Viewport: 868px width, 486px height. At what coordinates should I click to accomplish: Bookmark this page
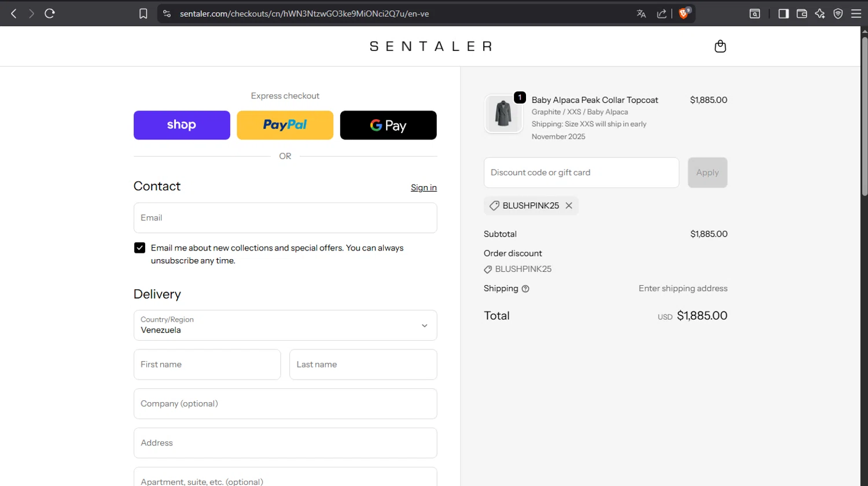[144, 14]
